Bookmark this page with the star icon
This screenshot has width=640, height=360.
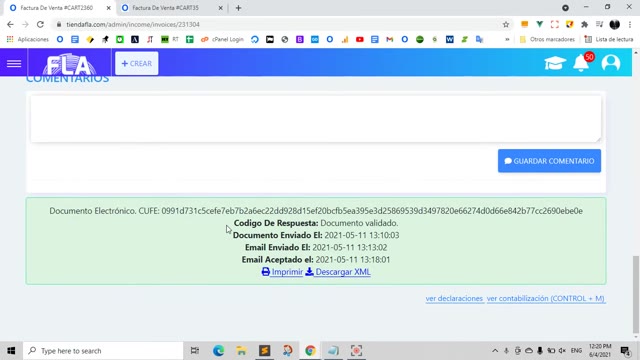(x=506, y=24)
